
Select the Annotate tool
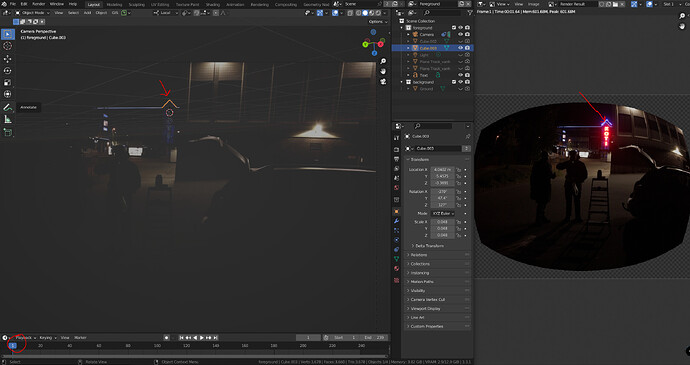[7, 107]
